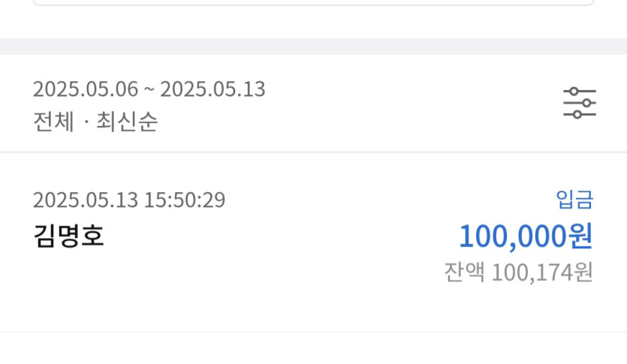This screenshot has height=364, width=627.
Task: Click the bordered box at top edge
Action: 314,3
